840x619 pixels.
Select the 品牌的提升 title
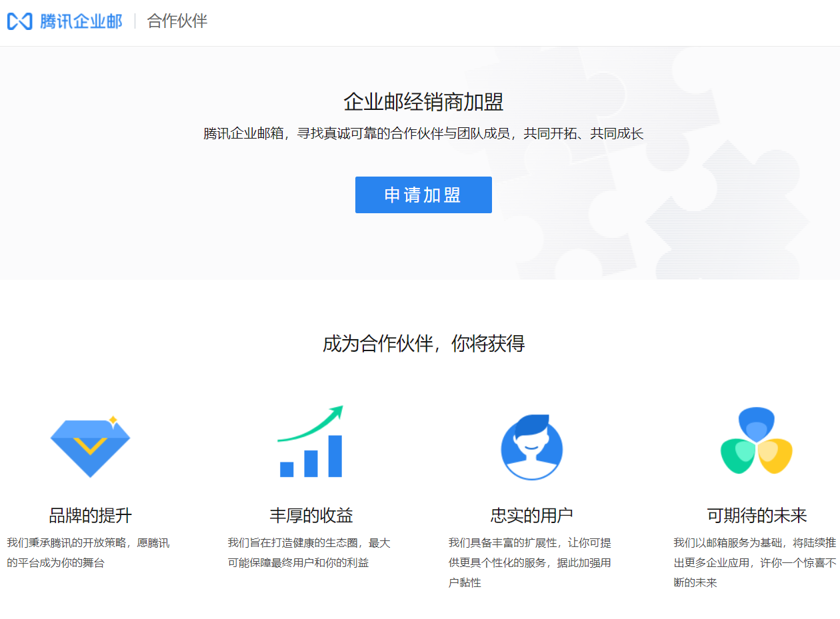(90, 515)
